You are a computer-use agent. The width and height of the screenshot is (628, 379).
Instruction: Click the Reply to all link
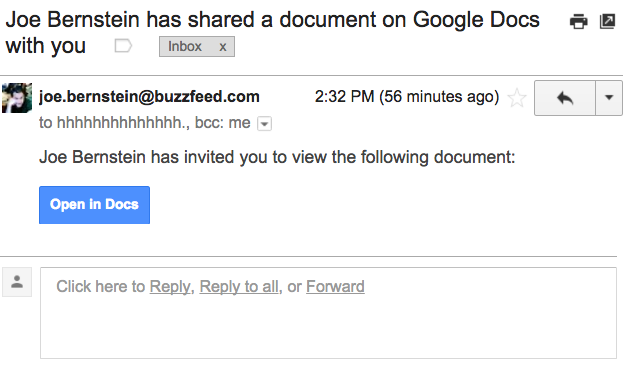tap(239, 286)
